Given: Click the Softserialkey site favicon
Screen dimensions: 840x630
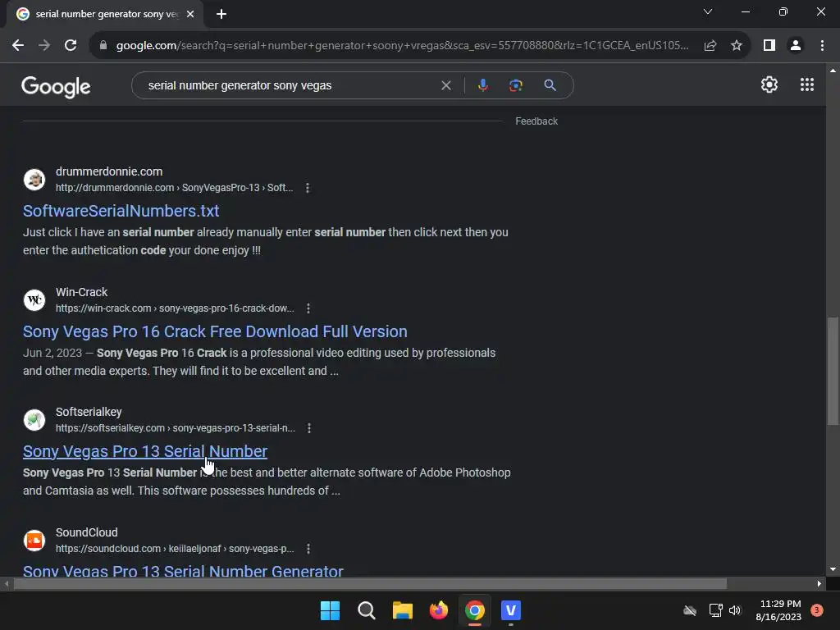Looking at the screenshot, I should click(x=34, y=420).
